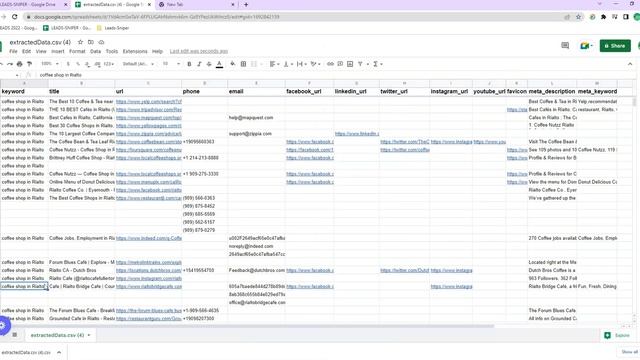640x360 pixels.
Task: Insert comment toolbar icon
Action: coord(340,64)
